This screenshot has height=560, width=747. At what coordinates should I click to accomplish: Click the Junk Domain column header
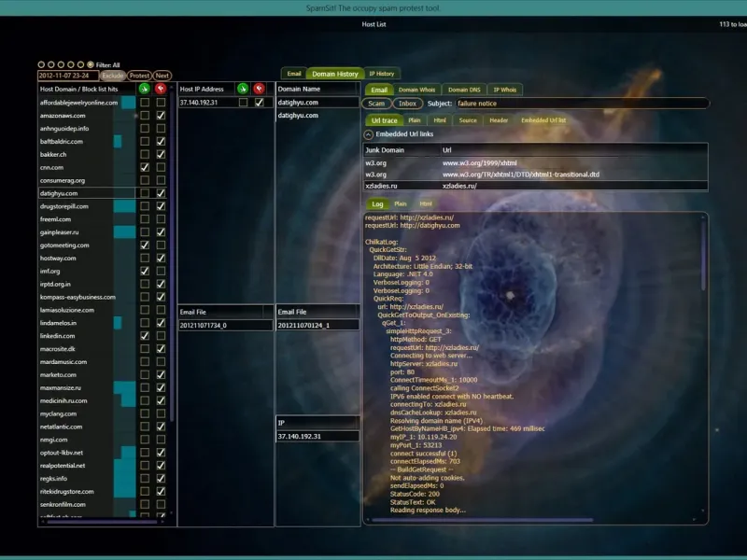(x=402, y=150)
